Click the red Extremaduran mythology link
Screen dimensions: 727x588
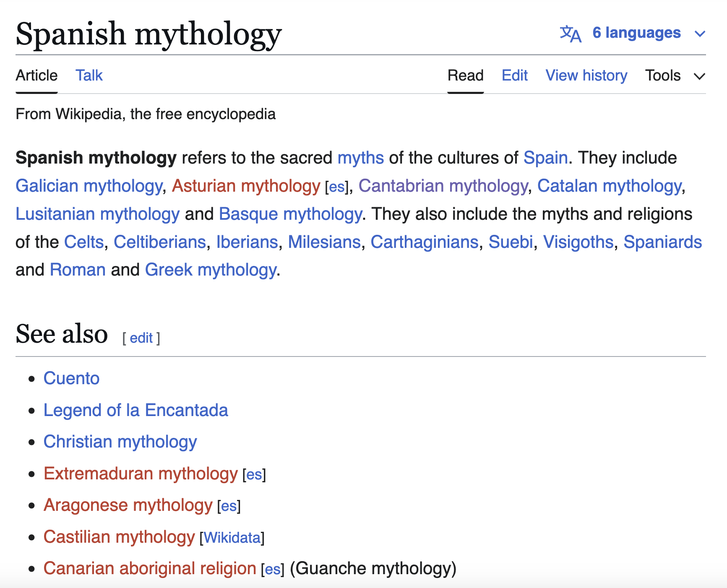pos(141,474)
